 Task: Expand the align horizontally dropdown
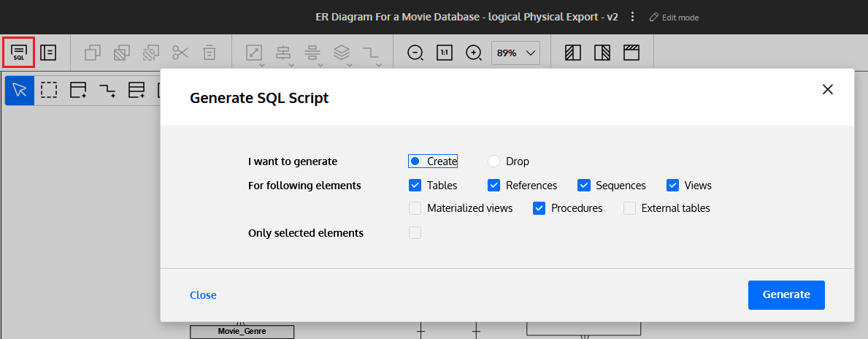(x=284, y=54)
